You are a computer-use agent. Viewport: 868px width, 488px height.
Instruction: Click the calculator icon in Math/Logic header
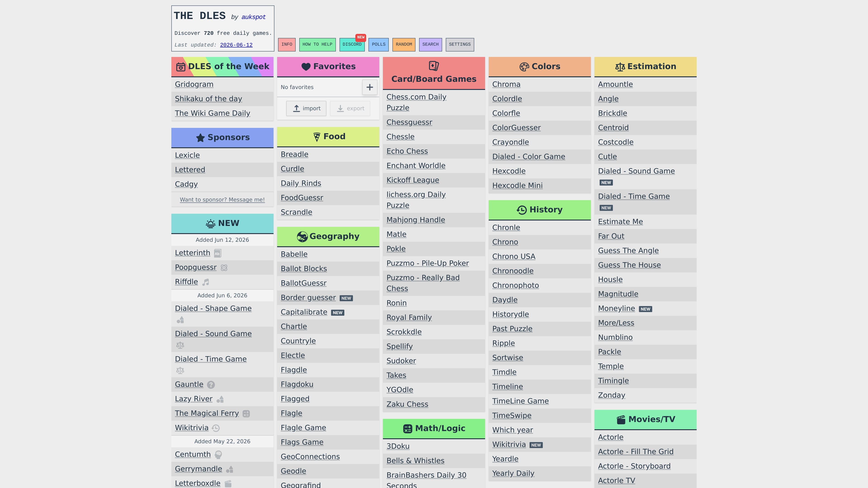point(408,429)
